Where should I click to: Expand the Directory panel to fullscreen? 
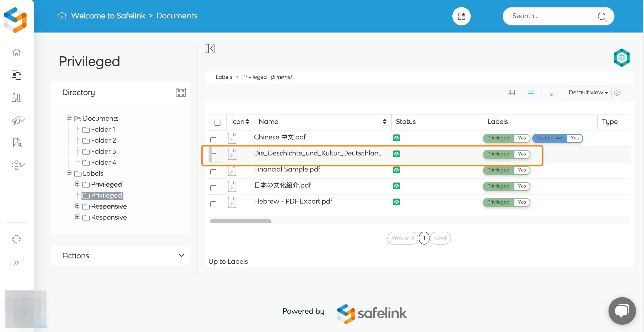181,93
